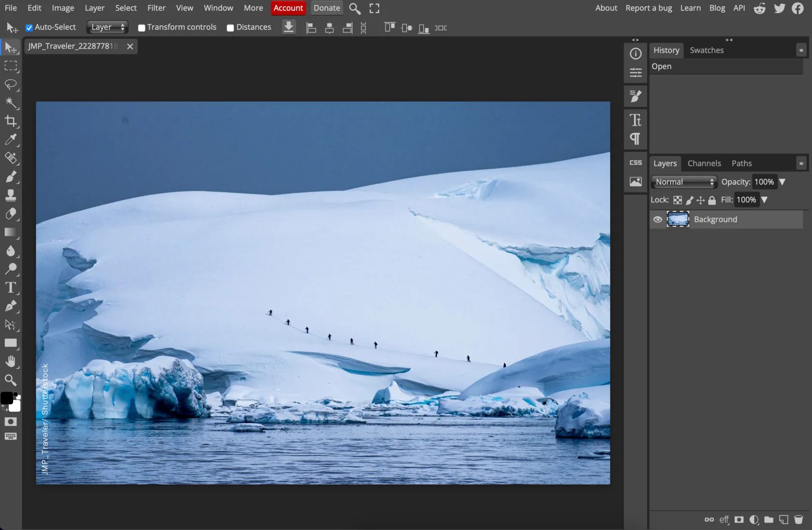812x530 pixels.
Task: Expand the Opacity slider arrow
Action: coord(782,182)
